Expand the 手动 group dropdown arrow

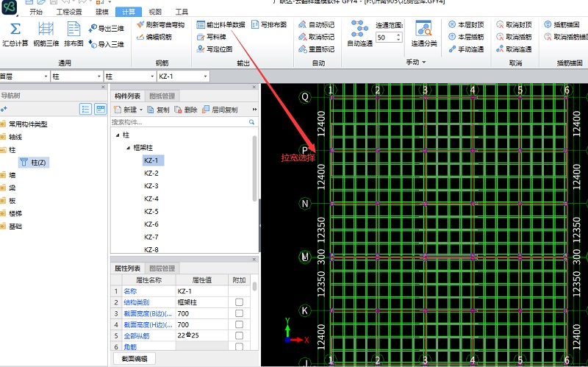[x=424, y=62]
